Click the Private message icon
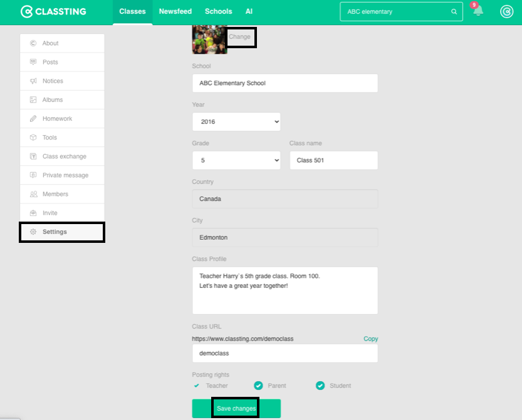The height and width of the screenshot is (420, 522). point(33,175)
